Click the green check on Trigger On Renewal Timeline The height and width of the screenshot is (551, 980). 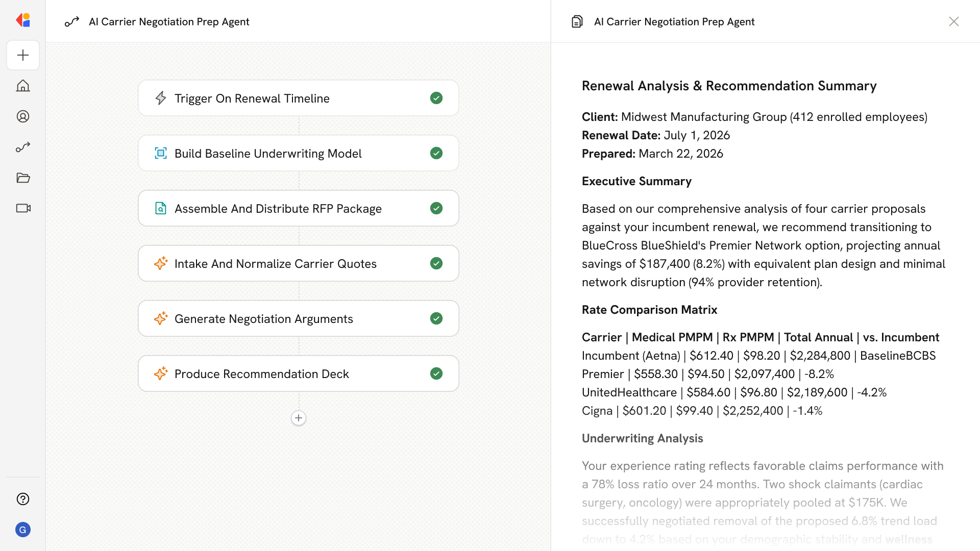[436, 98]
